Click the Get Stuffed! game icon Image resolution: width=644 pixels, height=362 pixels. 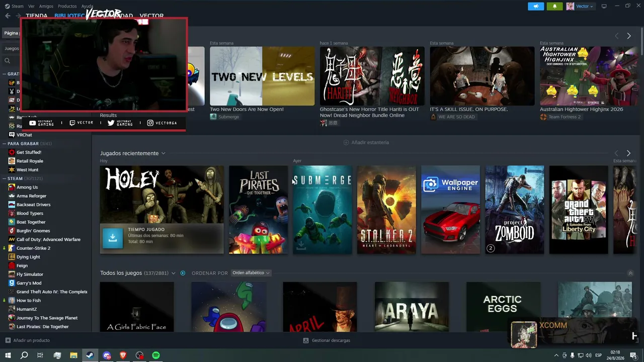coord(12,152)
